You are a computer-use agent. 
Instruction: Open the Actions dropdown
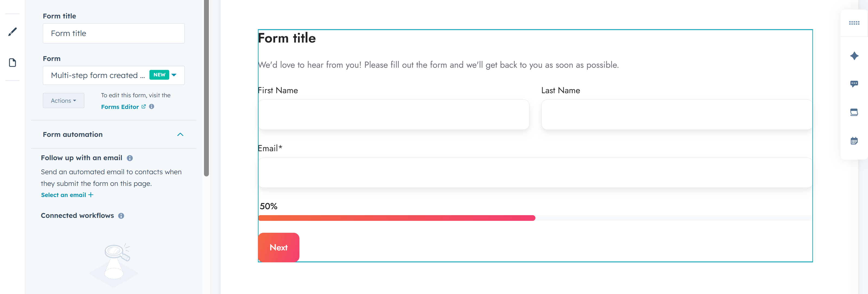[x=63, y=100]
